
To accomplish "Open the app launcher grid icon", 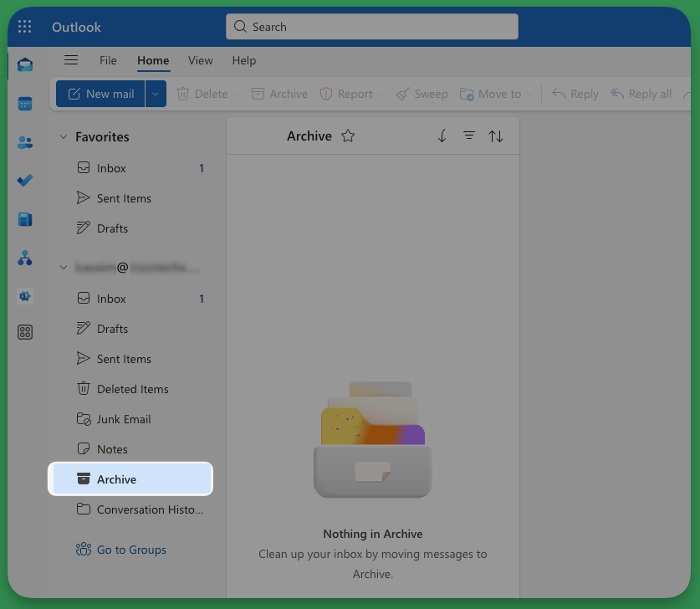I will click(x=25, y=27).
